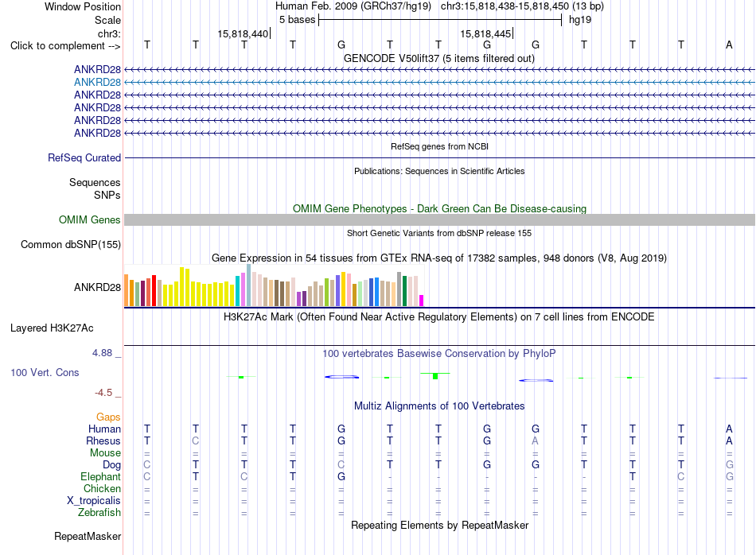
Task: Click the gray OMIM Genes item bar
Action: [x=440, y=219]
